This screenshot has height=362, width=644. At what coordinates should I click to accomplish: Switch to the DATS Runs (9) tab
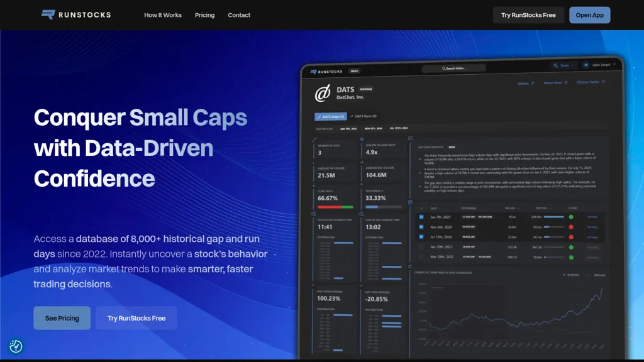tap(364, 116)
